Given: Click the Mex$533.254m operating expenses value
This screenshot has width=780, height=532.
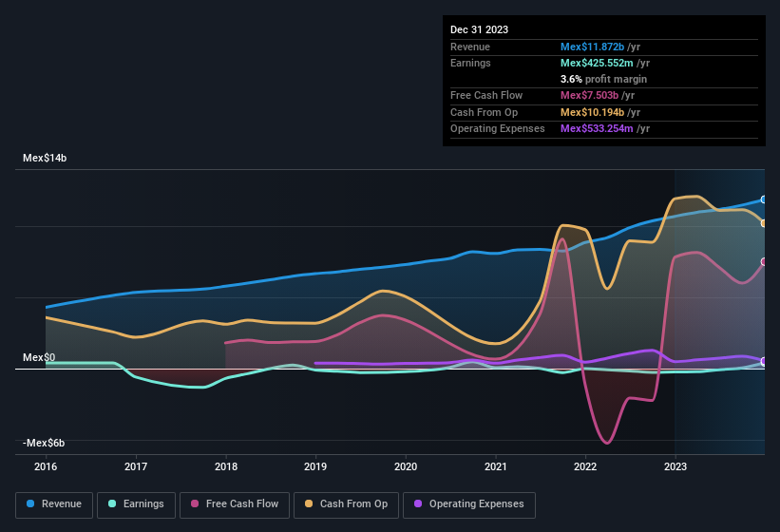Looking at the screenshot, I should point(597,129).
